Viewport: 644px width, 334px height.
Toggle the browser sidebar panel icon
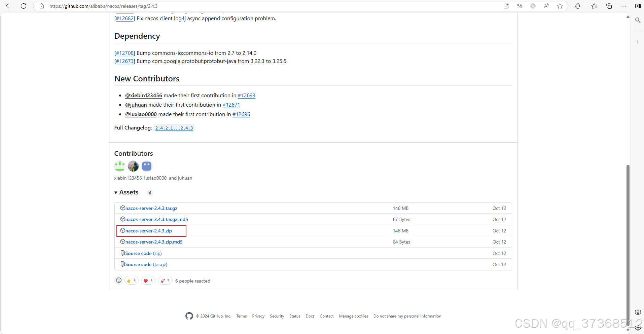(638, 6)
